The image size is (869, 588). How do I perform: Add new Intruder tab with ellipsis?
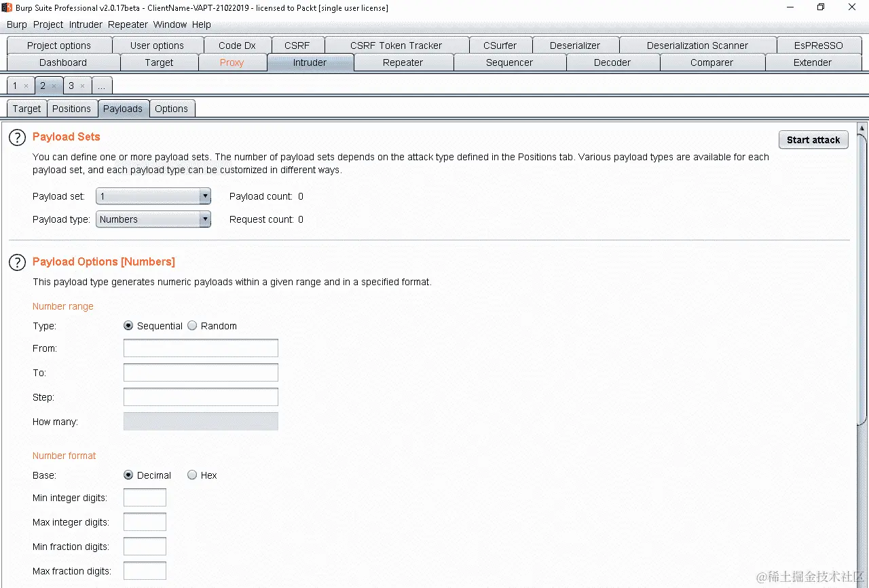pos(102,86)
